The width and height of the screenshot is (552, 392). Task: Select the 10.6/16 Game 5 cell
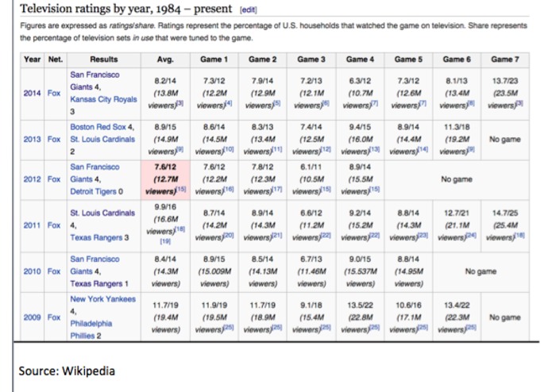pos(408,317)
